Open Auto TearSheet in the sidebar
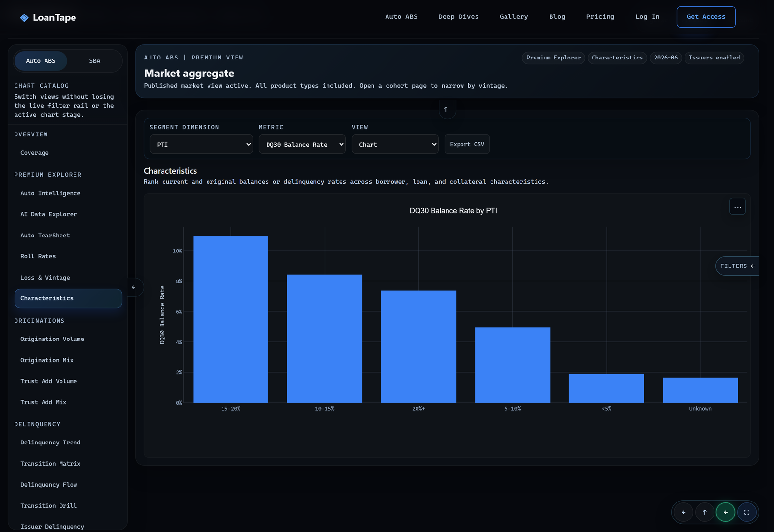Viewport: 774px width, 532px height. pos(68,236)
